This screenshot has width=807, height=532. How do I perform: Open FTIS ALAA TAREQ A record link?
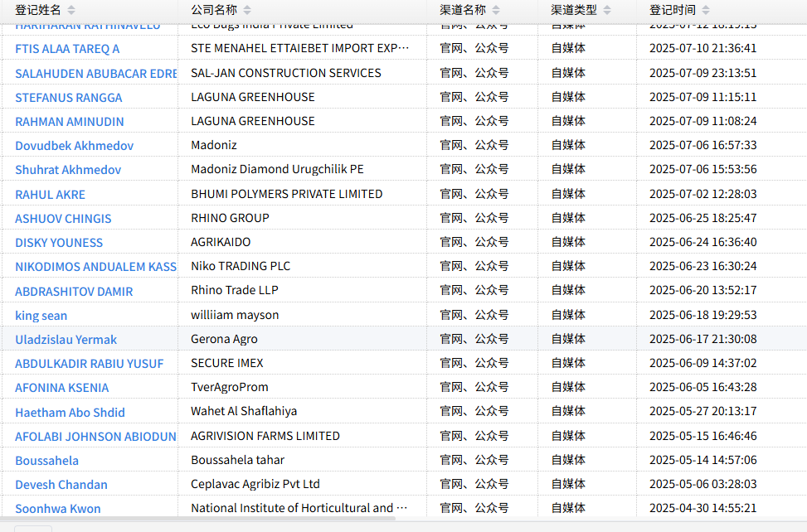(67, 49)
